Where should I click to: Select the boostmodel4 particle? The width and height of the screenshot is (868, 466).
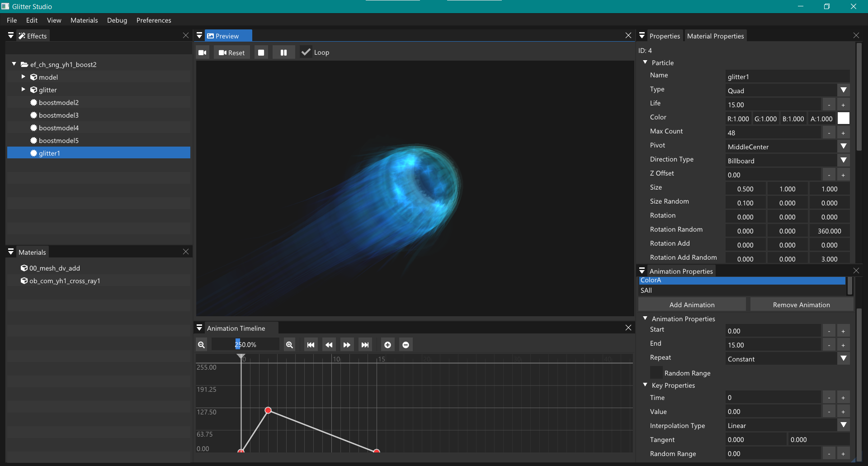tap(99, 128)
